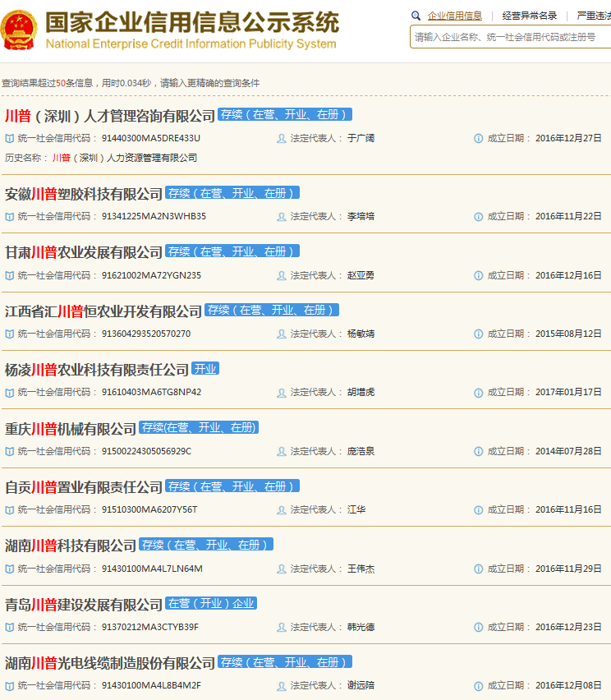The width and height of the screenshot is (611, 700).
Task: Click the query result summary message
Action: pos(131,83)
